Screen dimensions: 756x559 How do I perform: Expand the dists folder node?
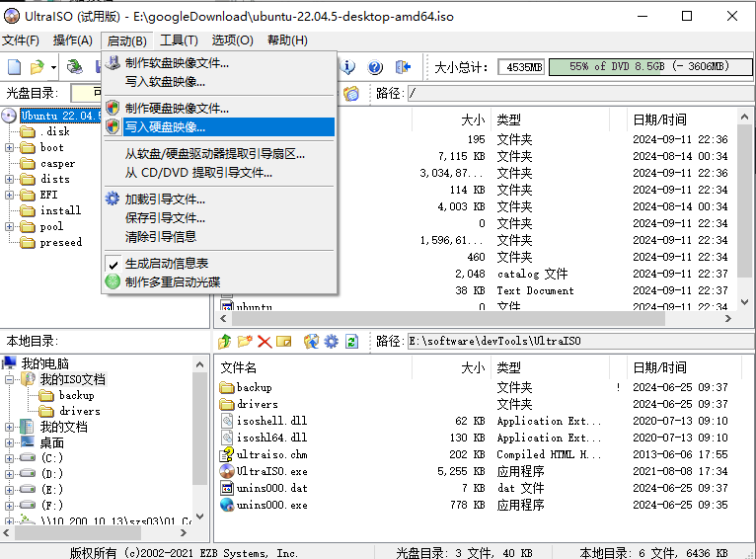point(9,179)
